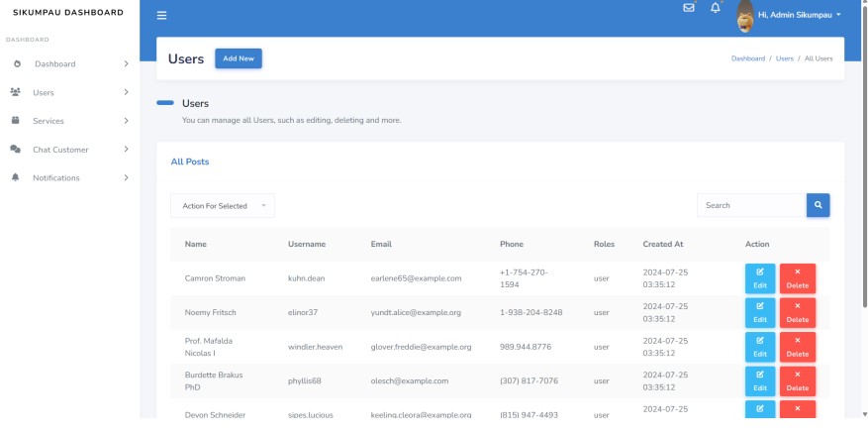Open the Services sidebar menu item
Image resolution: width=868 pixels, height=433 pixels.
pos(69,121)
